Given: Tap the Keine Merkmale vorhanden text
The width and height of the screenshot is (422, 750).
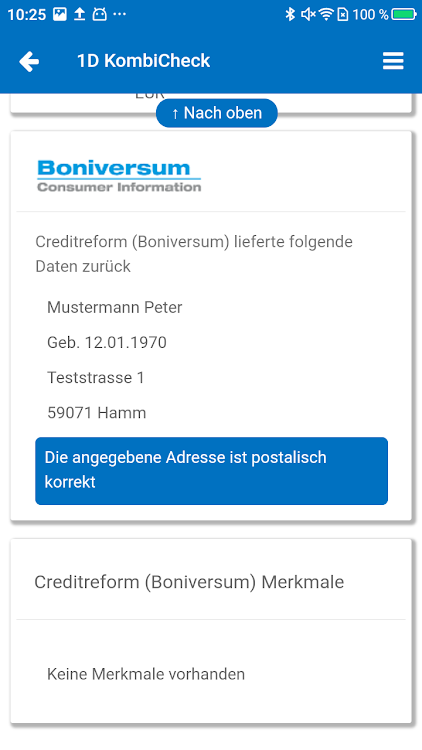Looking at the screenshot, I should [x=146, y=674].
